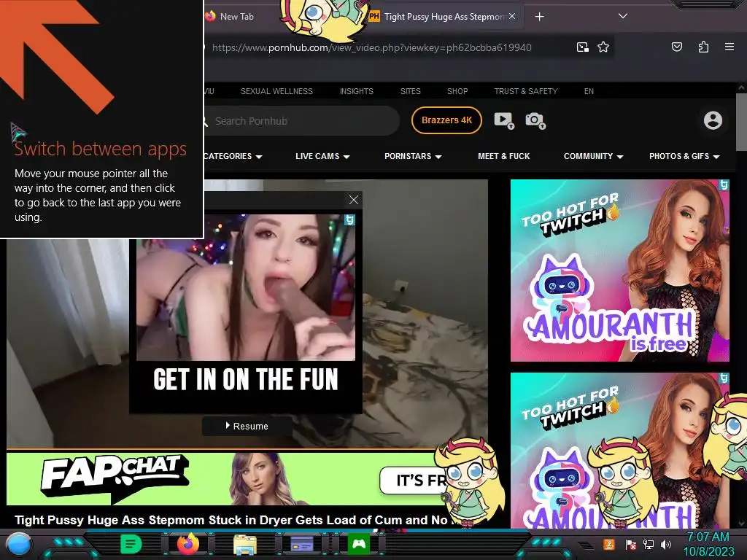Viewport: 747px width, 560px height.
Task: Open the list all tabs chevron
Action: [623, 16]
